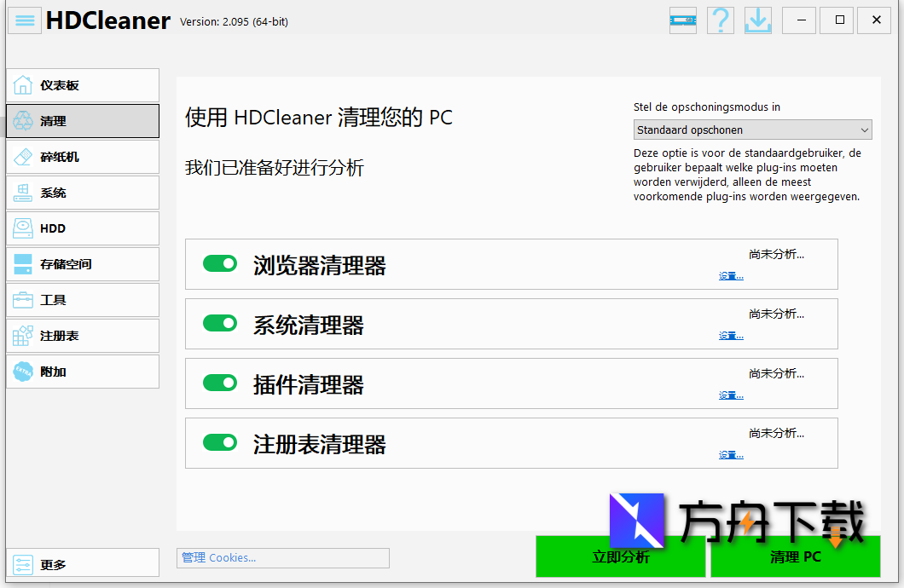The image size is (904, 588).
Task: Turn off the 系统清理器 system cleaner switch
Action: point(220,323)
